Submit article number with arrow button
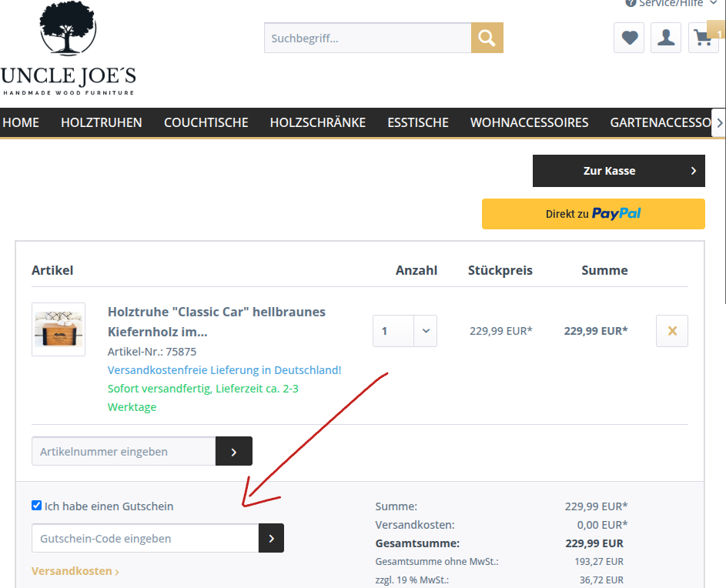This screenshot has width=726, height=588. click(x=234, y=451)
